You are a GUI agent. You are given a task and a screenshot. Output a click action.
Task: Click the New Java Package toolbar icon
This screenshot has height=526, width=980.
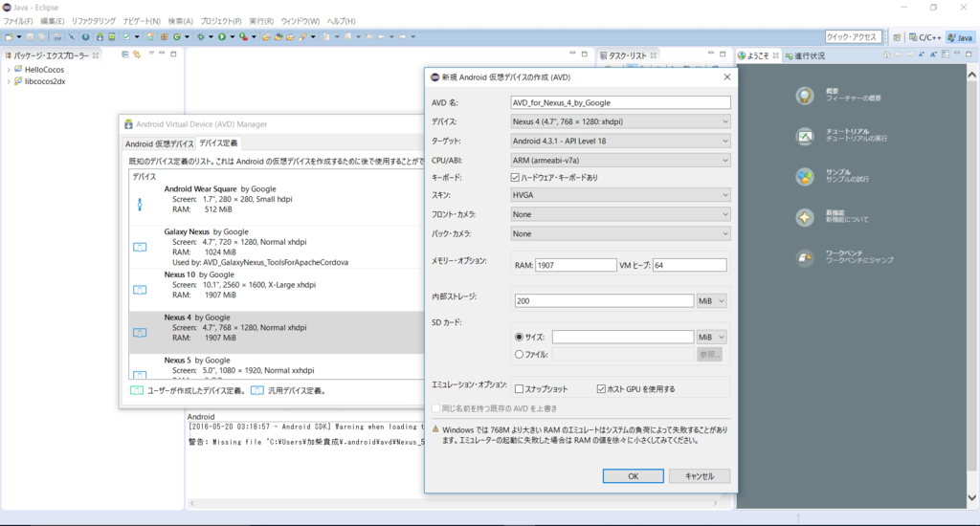click(165, 37)
